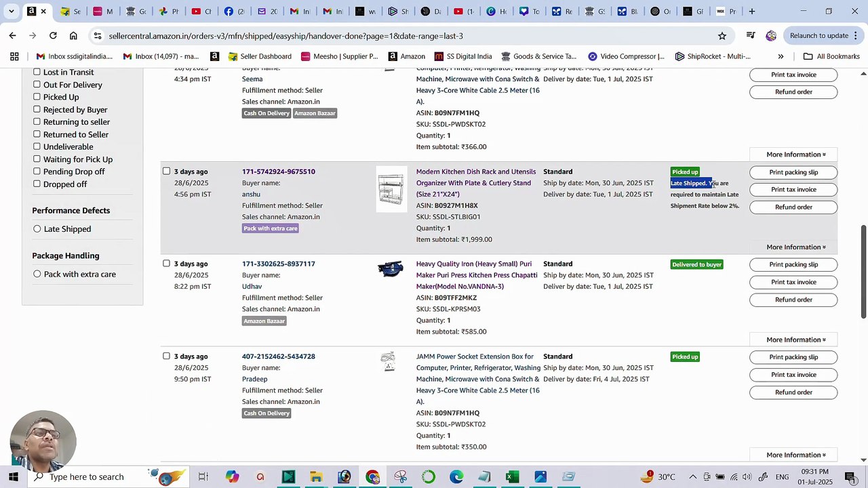Print tax invoice for Udhav's order
This screenshot has width=868, height=488.
793,282
